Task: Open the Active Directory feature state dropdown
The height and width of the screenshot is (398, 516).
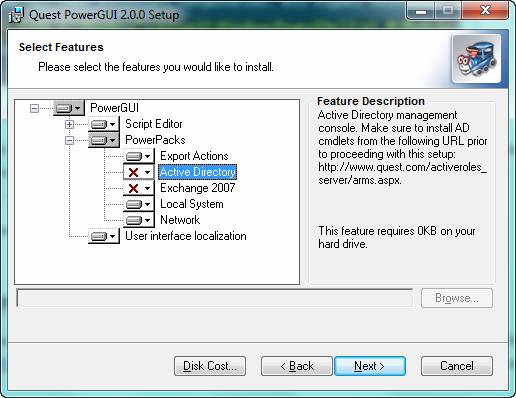Action: pyautogui.click(x=139, y=172)
